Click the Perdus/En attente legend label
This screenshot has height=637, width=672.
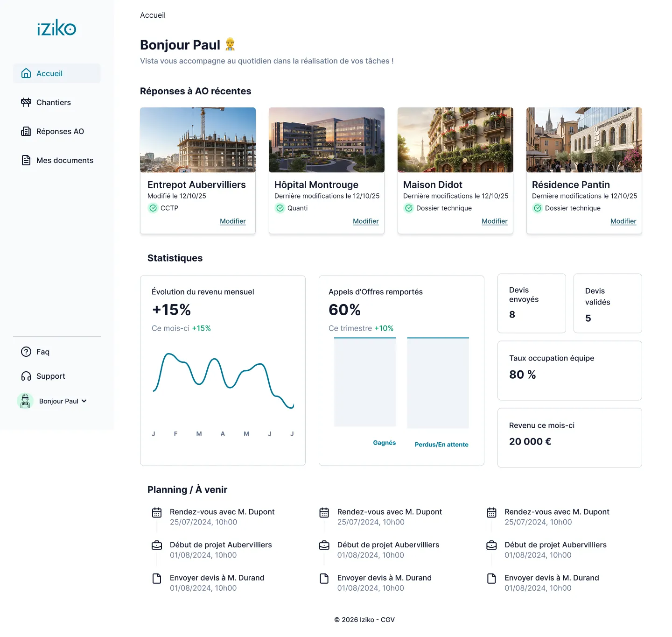[x=441, y=445]
